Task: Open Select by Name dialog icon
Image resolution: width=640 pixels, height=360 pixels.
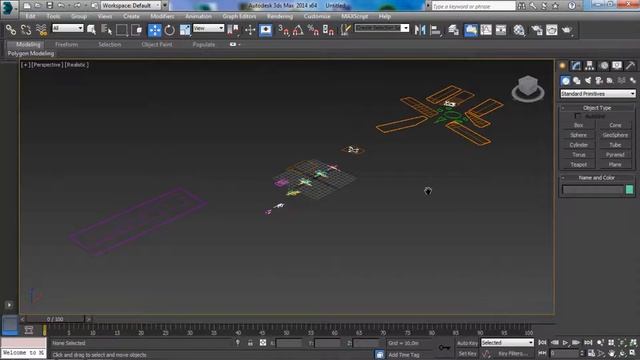Action: pos(106,30)
